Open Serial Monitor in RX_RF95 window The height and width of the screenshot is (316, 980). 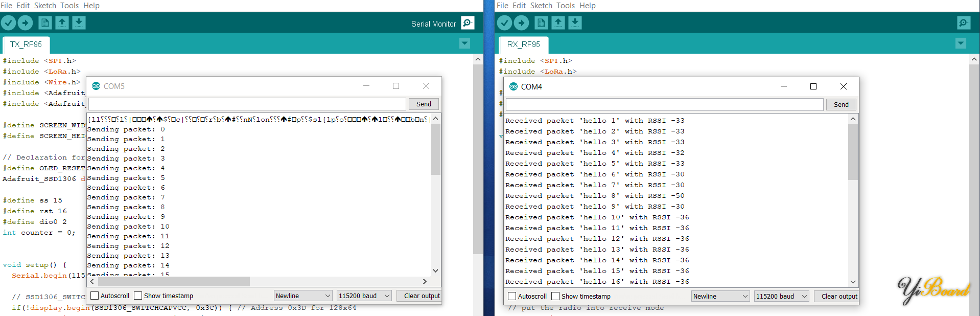[964, 23]
